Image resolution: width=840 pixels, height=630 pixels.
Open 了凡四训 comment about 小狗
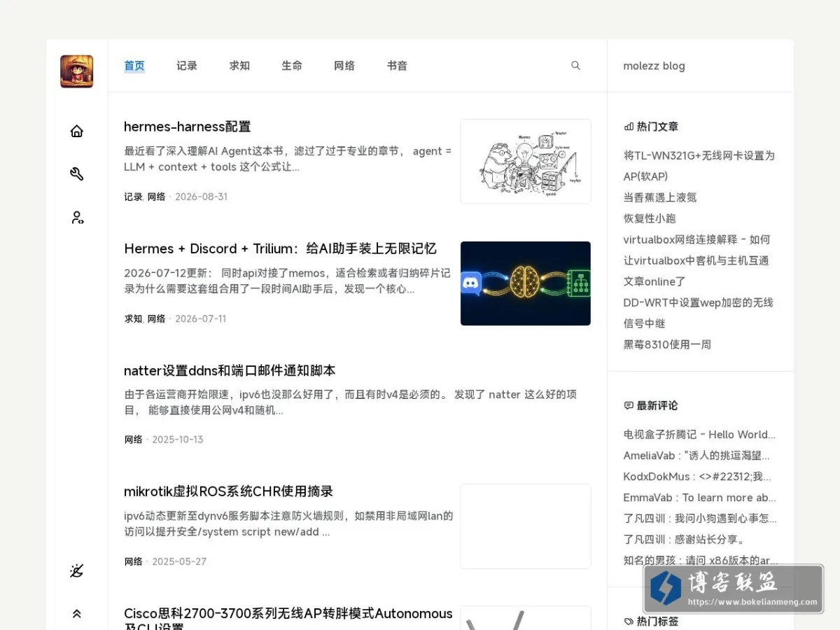(700, 519)
